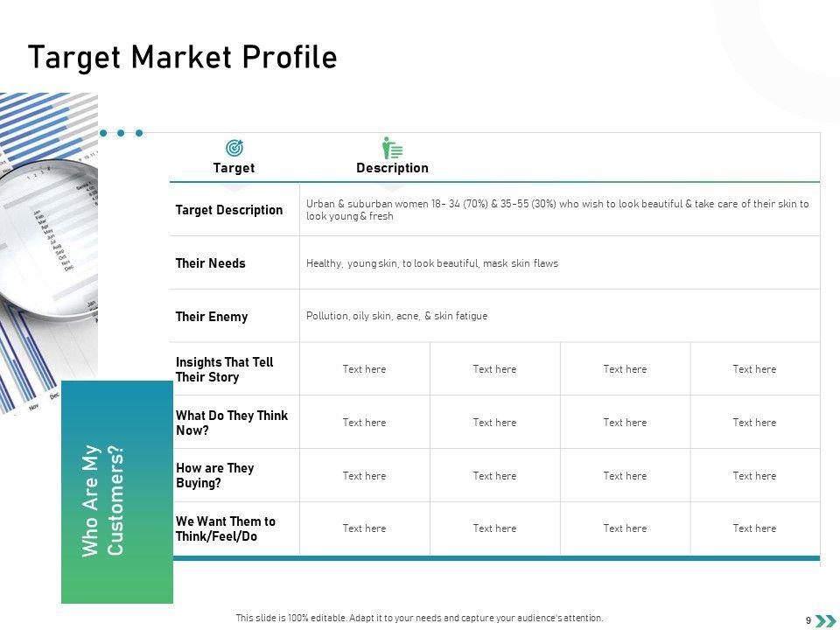Click How are They Buying label
The height and width of the screenshot is (630, 840).
tap(215, 475)
